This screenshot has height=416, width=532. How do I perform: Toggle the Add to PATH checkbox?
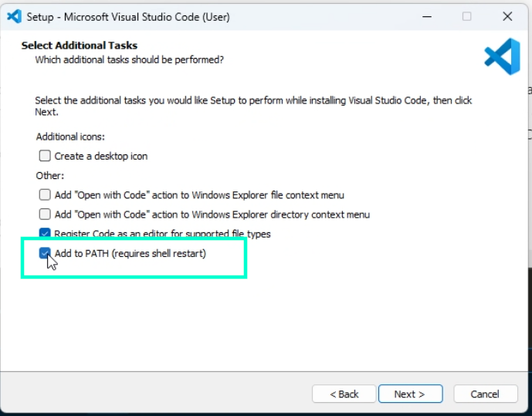point(45,253)
